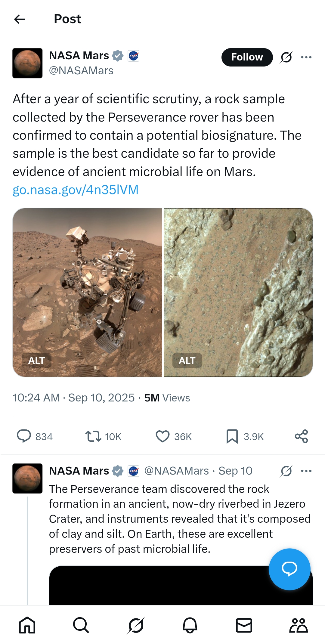This screenshot has height=644, width=325.
Task: Show ALT text for rover selfie
Action: point(36,361)
